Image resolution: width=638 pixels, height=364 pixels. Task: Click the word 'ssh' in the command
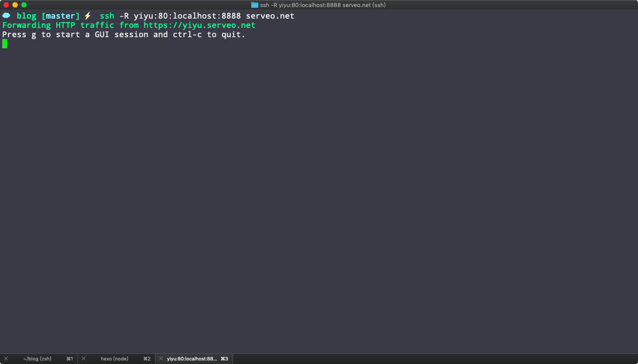[x=107, y=16]
